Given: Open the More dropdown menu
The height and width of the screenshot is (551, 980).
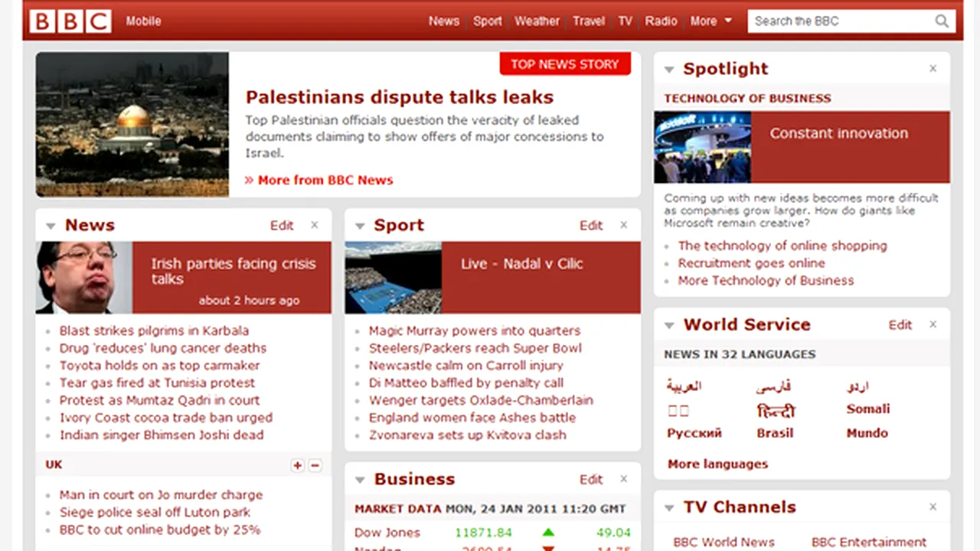Looking at the screenshot, I should [x=711, y=21].
